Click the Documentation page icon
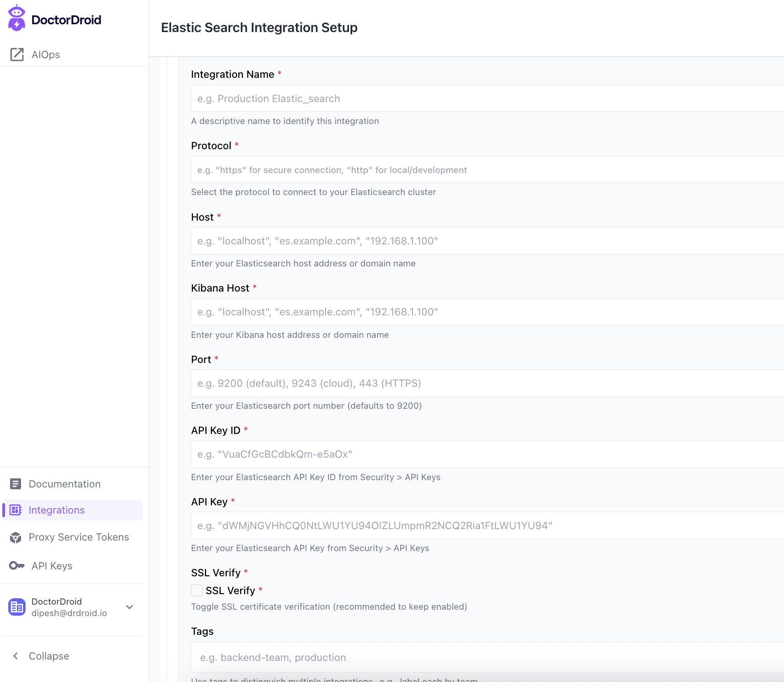 click(x=16, y=484)
